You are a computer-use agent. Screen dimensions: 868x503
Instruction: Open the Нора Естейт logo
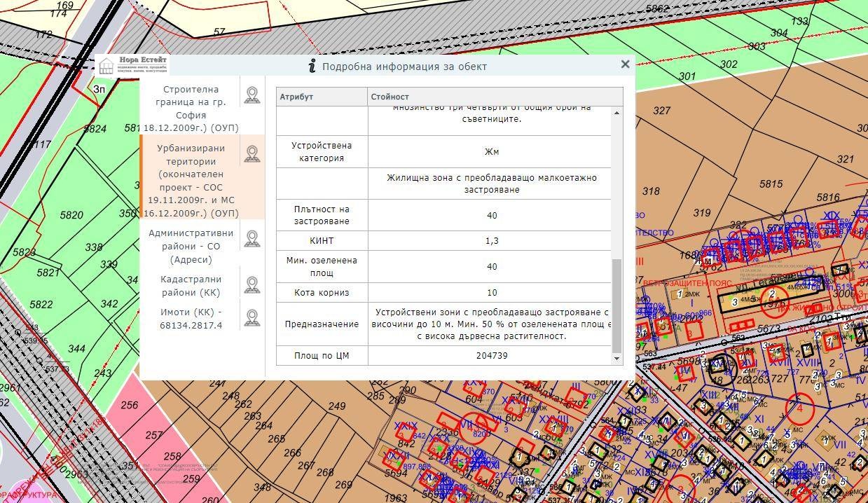(x=132, y=65)
